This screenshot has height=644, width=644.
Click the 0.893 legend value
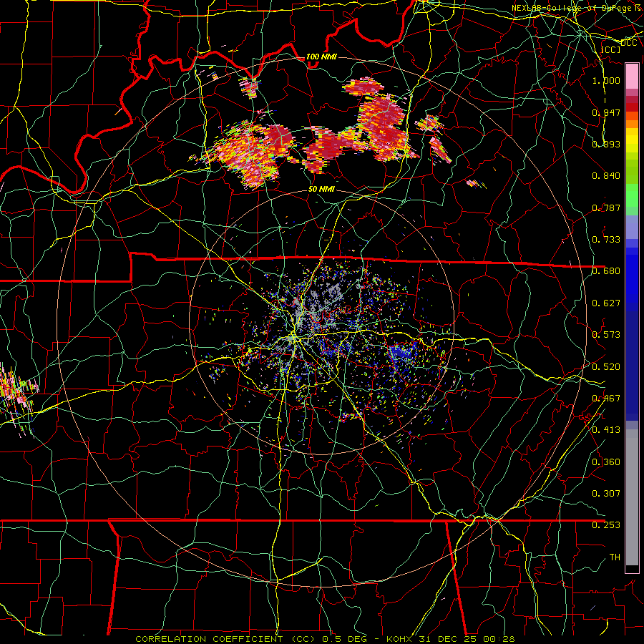click(606, 144)
